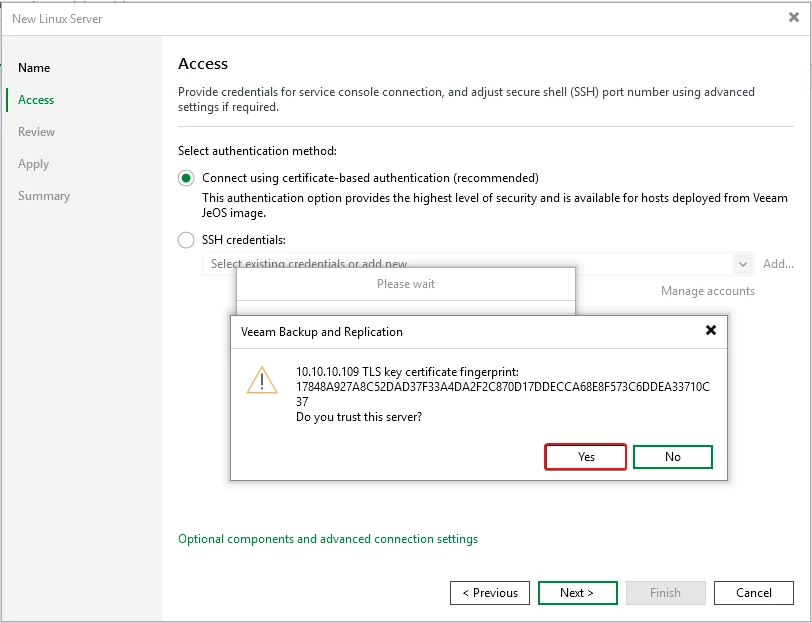Click the warning triangle icon
Screen dimensions: 812x623
click(262, 380)
